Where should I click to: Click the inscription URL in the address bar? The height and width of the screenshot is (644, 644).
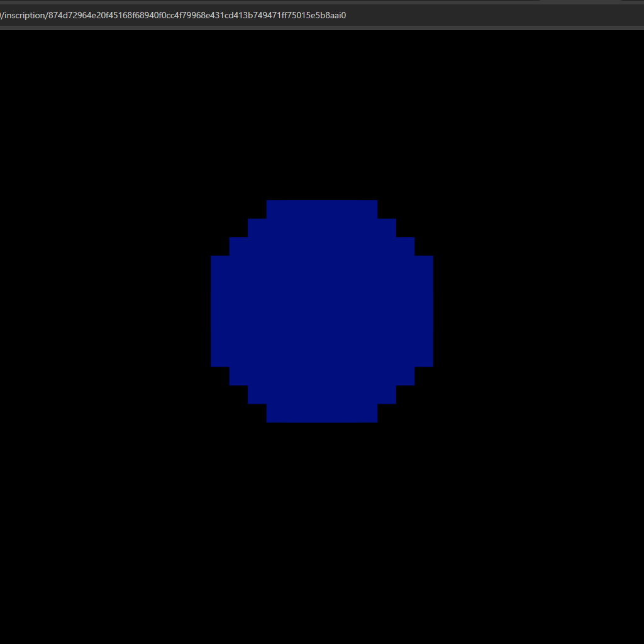[173, 16]
